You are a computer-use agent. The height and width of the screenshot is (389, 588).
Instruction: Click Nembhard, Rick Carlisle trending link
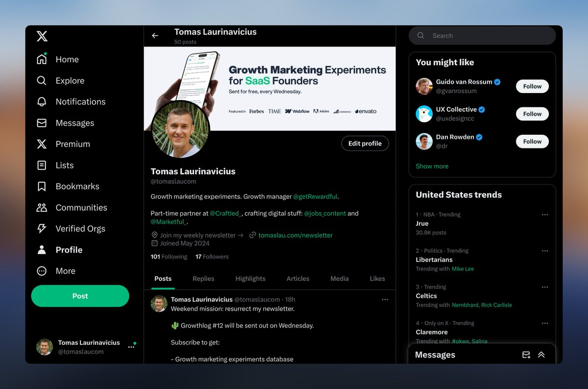tap(482, 305)
